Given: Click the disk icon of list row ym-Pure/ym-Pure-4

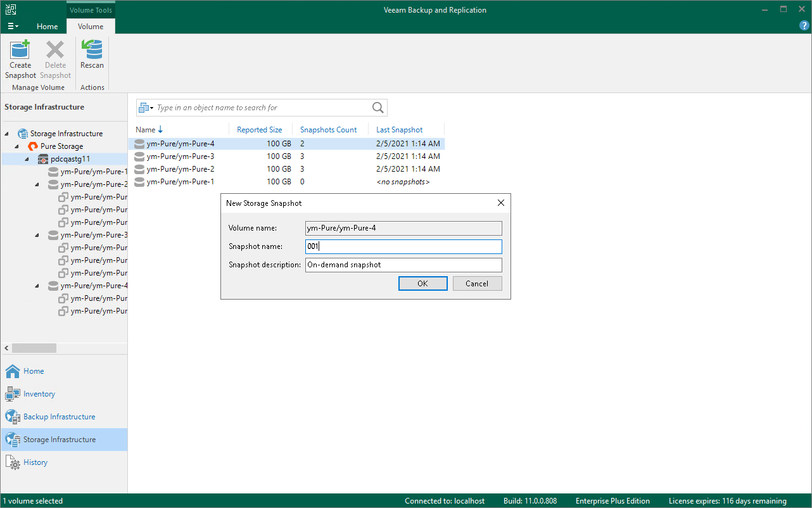Looking at the screenshot, I should pyautogui.click(x=140, y=144).
